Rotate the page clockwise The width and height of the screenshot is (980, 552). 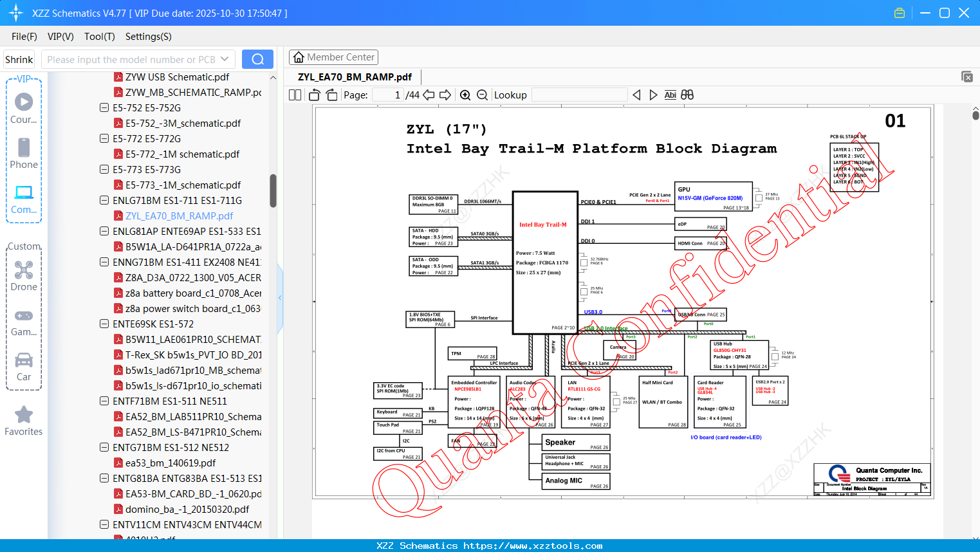coord(331,95)
